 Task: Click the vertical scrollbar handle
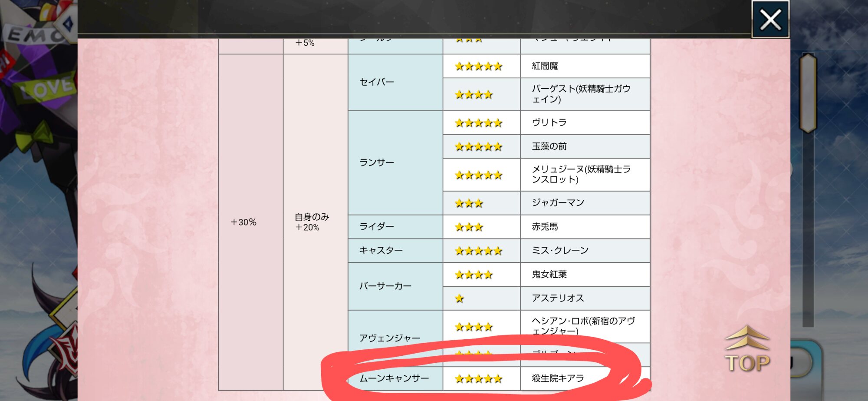click(808, 93)
